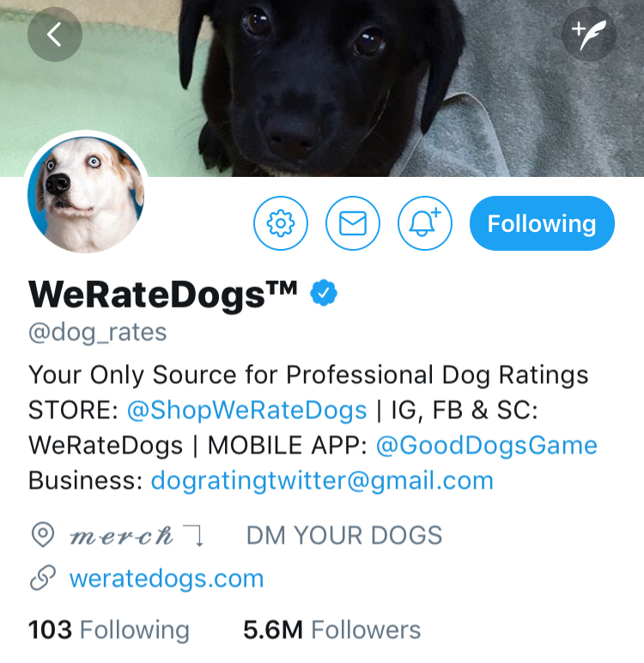Viewport: 644px width, 663px height.
Task: Tap the link chain icon
Action: coord(43,578)
